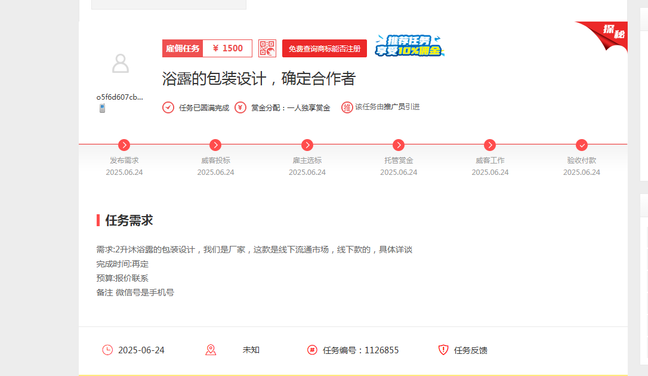Click the shield icon beside 任务反馈
The image size is (648, 376).
[x=443, y=350]
